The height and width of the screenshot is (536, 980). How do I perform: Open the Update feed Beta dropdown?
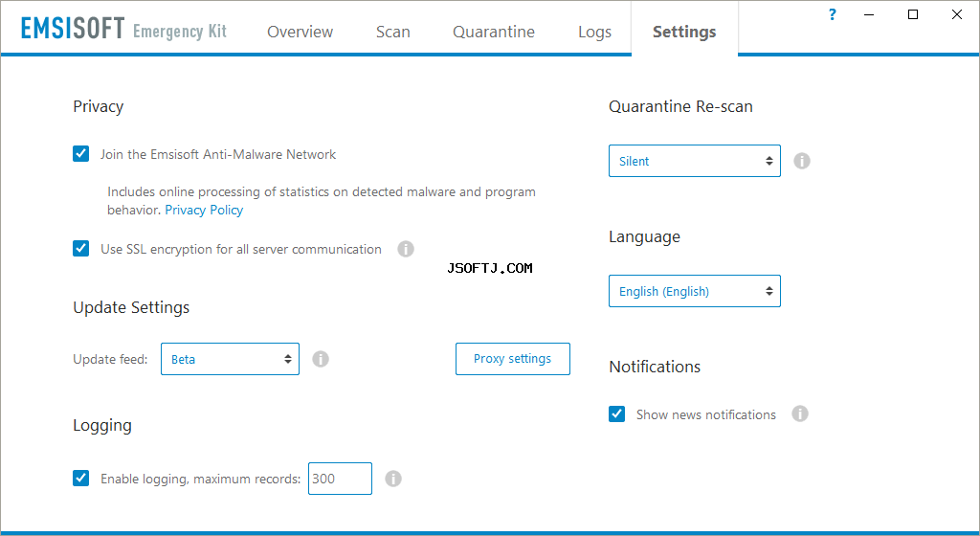coord(230,359)
